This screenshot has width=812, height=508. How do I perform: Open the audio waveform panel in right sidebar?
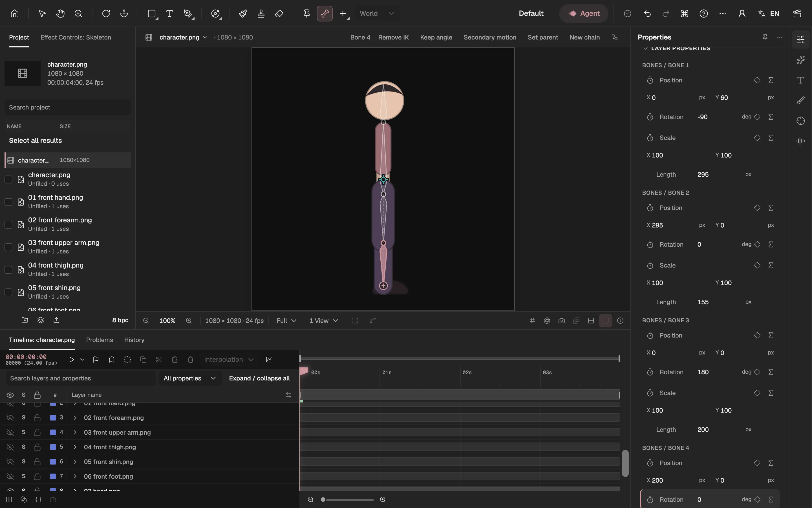pyautogui.click(x=801, y=141)
